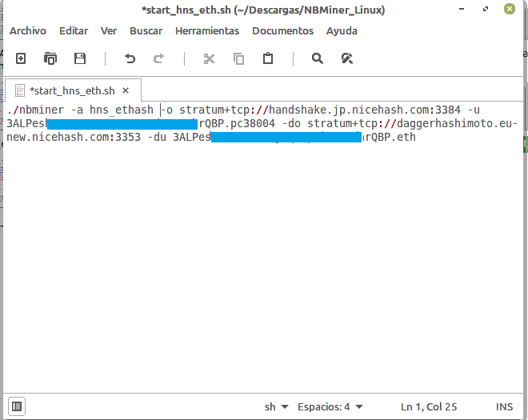Toggle the side panel button in status bar

tap(17, 406)
